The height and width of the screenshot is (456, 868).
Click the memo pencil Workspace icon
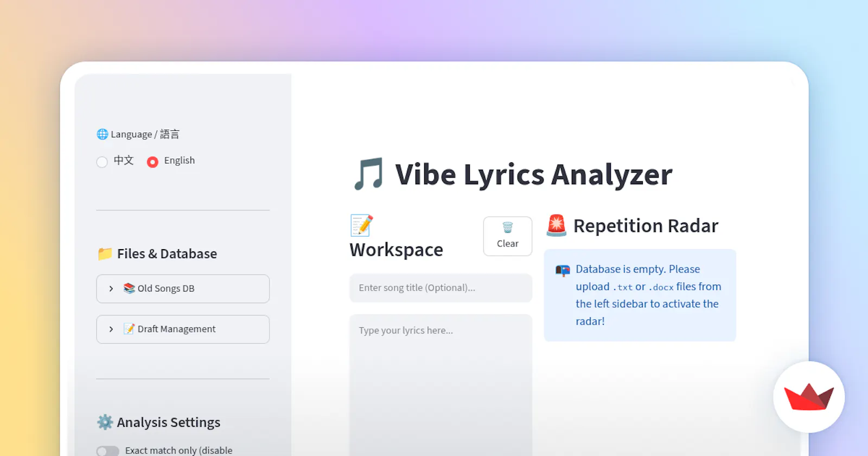pyautogui.click(x=361, y=225)
